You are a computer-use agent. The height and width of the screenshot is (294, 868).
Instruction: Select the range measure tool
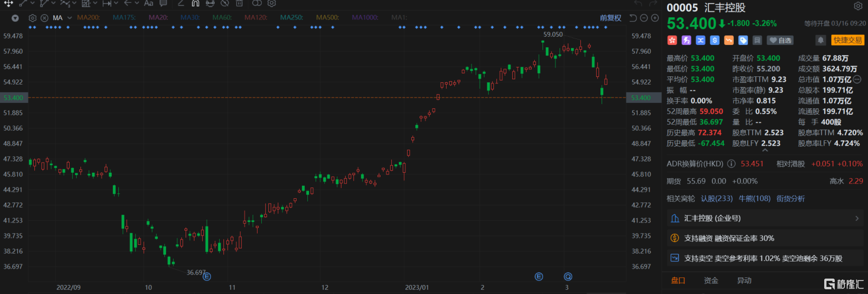tap(107, 4)
